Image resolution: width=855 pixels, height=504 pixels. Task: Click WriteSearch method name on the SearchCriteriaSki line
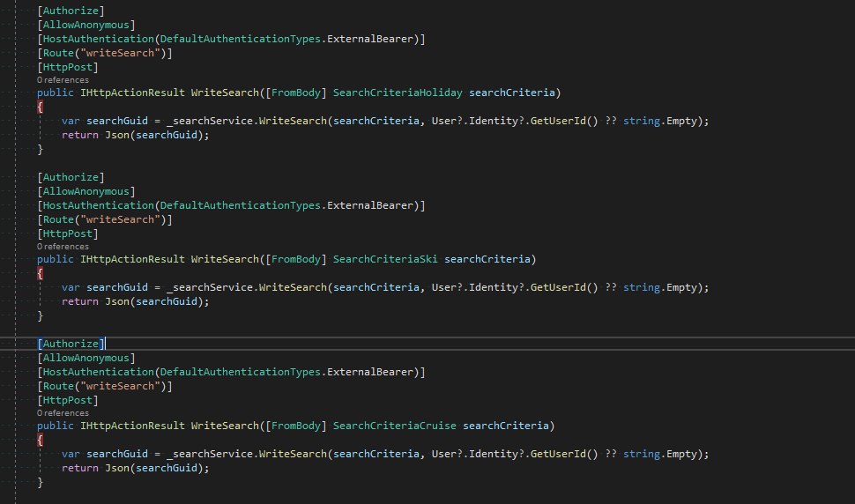(225, 259)
